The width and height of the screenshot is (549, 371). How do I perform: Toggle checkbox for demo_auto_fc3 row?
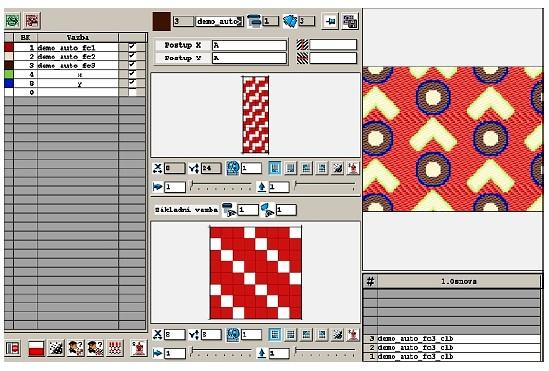point(132,65)
